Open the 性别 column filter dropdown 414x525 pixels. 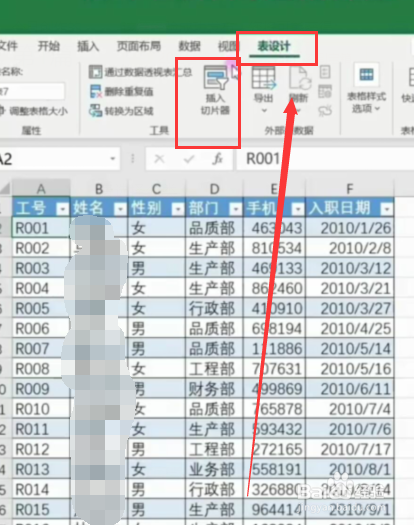pyautogui.click(x=178, y=209)
